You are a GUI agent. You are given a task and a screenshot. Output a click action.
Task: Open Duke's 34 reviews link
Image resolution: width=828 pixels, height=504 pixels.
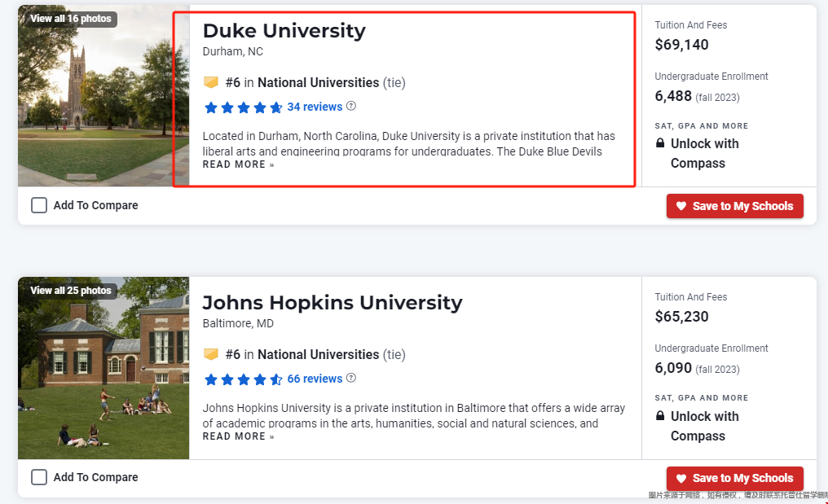315,107
